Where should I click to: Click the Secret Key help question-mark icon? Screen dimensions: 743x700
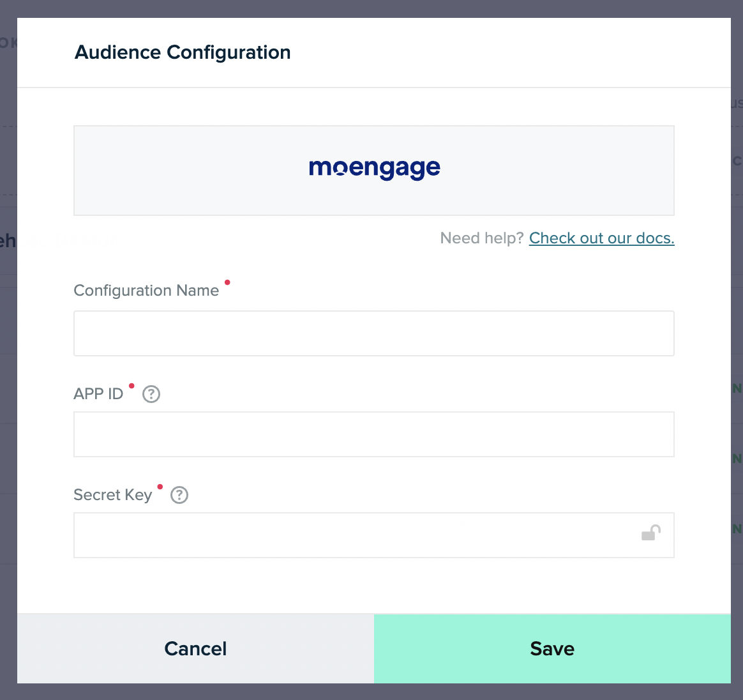tap(179, 495)
